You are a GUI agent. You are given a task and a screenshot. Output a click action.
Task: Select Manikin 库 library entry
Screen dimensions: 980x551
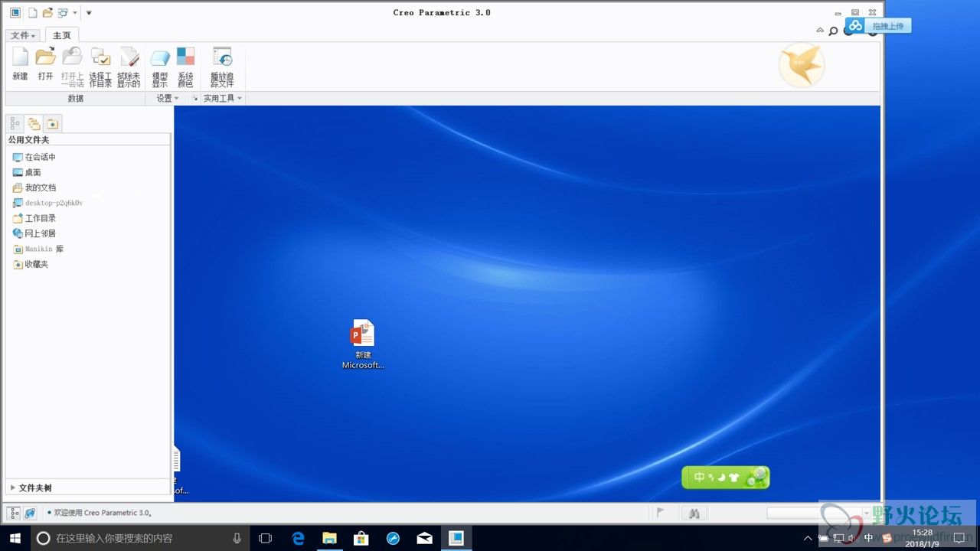pos(38,249)
